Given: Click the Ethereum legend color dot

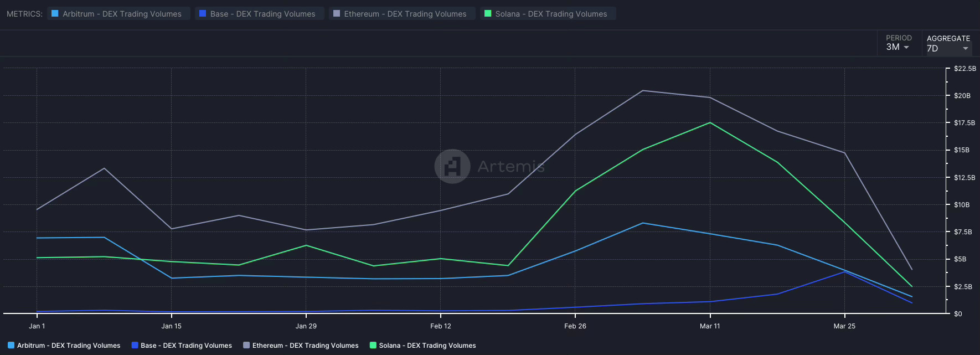Looking at the screenshot, I should pos(246,346).
